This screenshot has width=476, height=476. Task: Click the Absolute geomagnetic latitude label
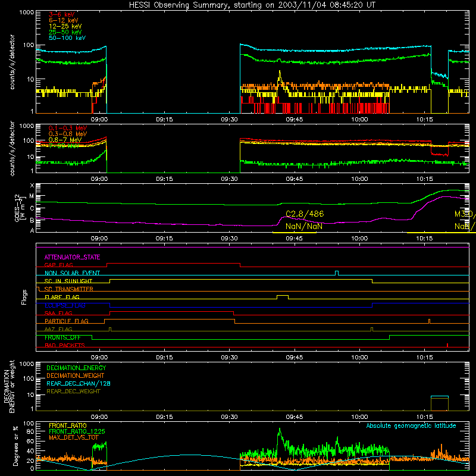(x=411, y=425)
